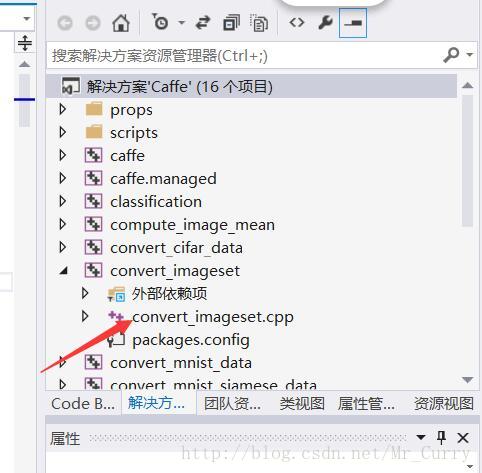Click the Collapse All icon

click(231, 23)
